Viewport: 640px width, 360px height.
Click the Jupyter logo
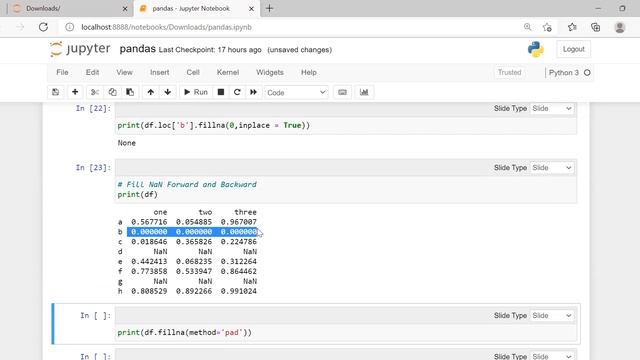80,49
